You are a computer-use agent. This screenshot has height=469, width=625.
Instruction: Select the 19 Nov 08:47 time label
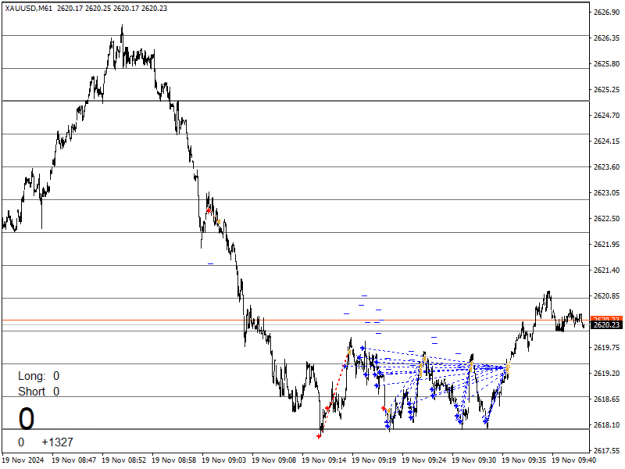point(74,460)
